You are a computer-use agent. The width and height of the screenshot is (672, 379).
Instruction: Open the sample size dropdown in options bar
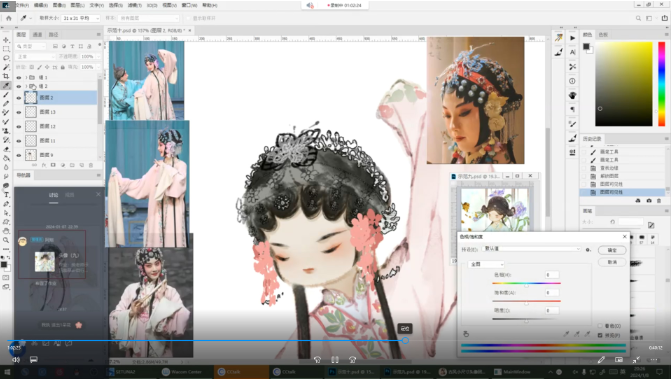[80, 18]
